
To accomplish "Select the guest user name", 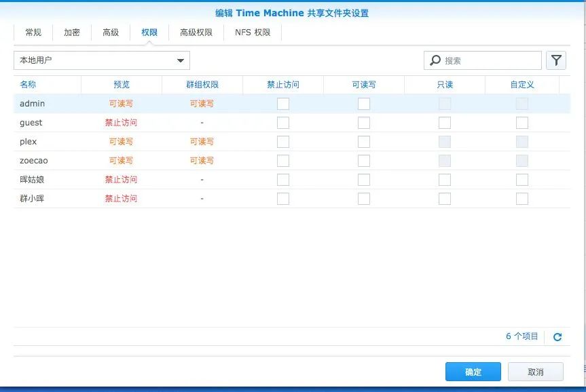I will [x=31, y=123].
